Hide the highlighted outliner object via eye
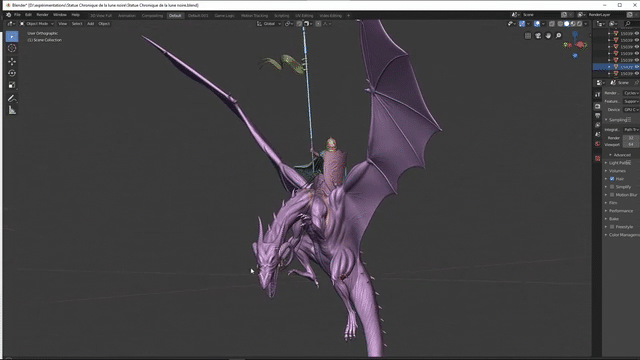 coord(636,67)
